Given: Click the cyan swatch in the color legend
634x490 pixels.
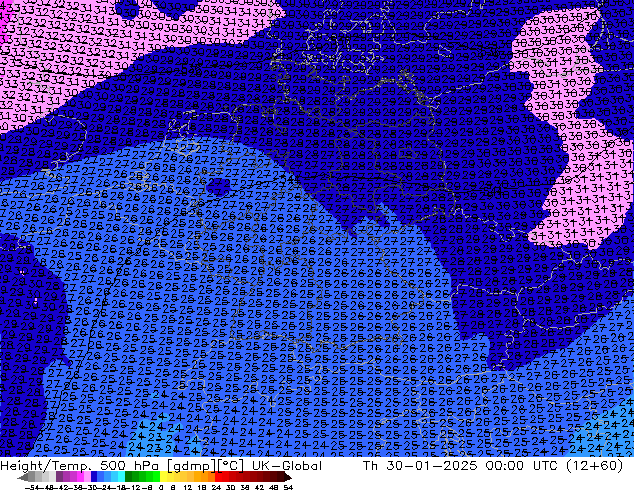Looking at the screenshot, I should pos(121,477).
